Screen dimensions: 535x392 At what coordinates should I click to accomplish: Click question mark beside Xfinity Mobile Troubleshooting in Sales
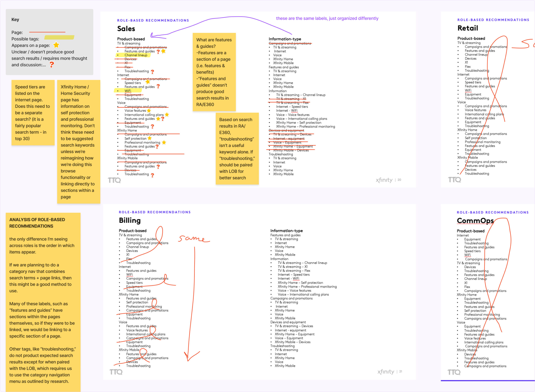[152, 175]
